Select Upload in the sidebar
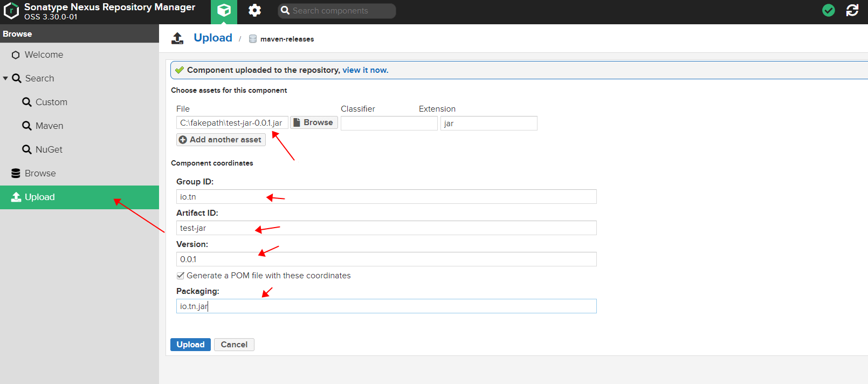The width and height of the screenshot is (868, 384). 79,197
